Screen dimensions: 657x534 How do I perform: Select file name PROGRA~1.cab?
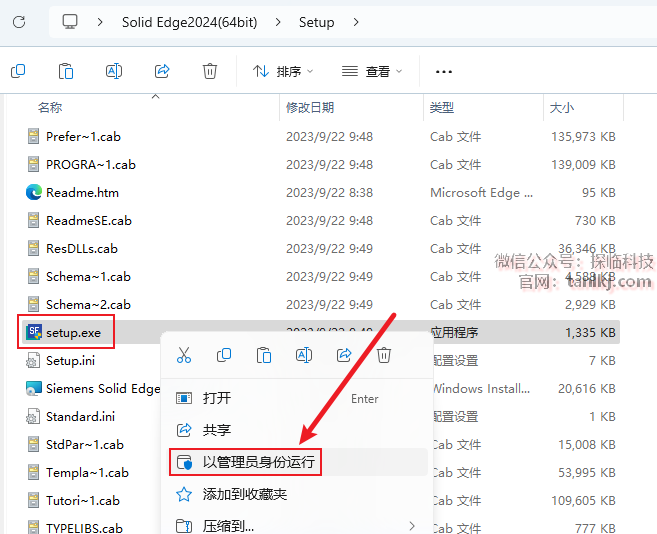coord(91,164)
